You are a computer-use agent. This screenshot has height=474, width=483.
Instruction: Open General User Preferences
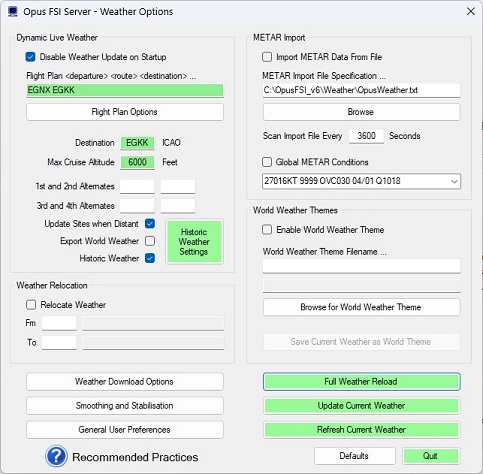click(x=125, y=430)
